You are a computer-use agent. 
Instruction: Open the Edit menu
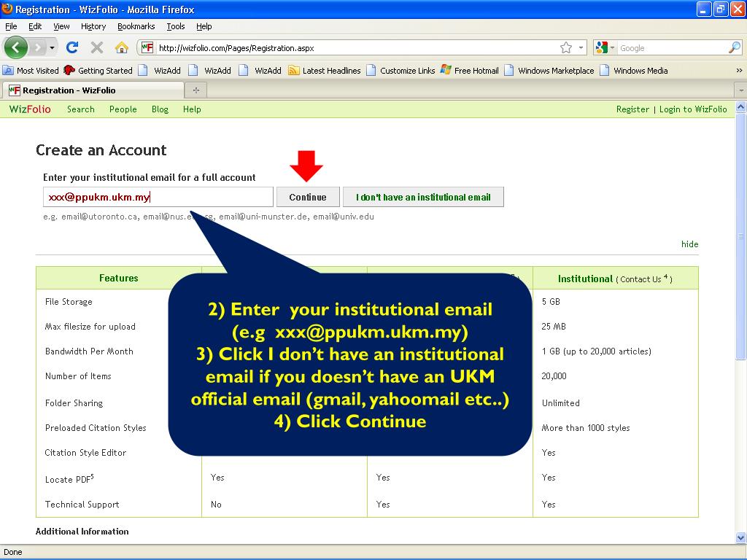(x=35, y=26)
